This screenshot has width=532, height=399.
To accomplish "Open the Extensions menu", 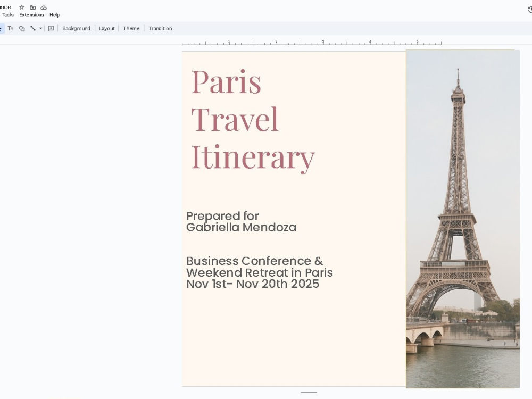I will (31, 15).
